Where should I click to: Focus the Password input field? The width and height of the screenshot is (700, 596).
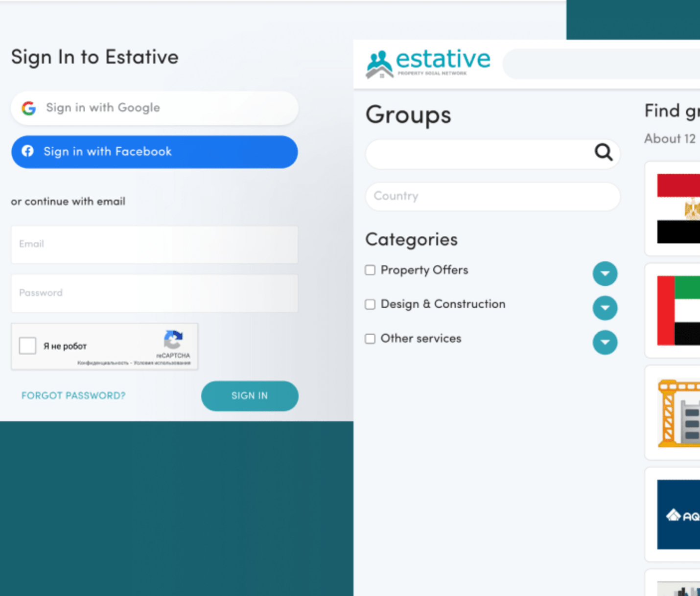pyautogui.click(x=155, y=293)
